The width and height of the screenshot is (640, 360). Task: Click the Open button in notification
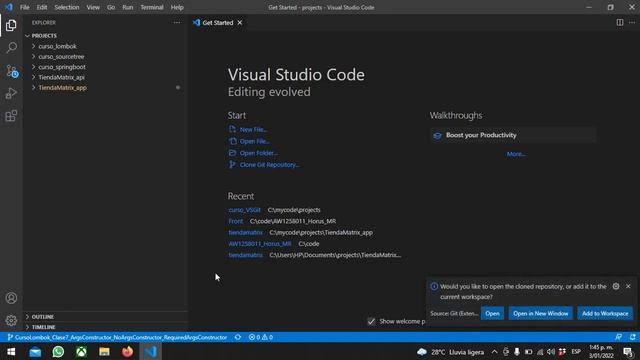click(492, 313)
